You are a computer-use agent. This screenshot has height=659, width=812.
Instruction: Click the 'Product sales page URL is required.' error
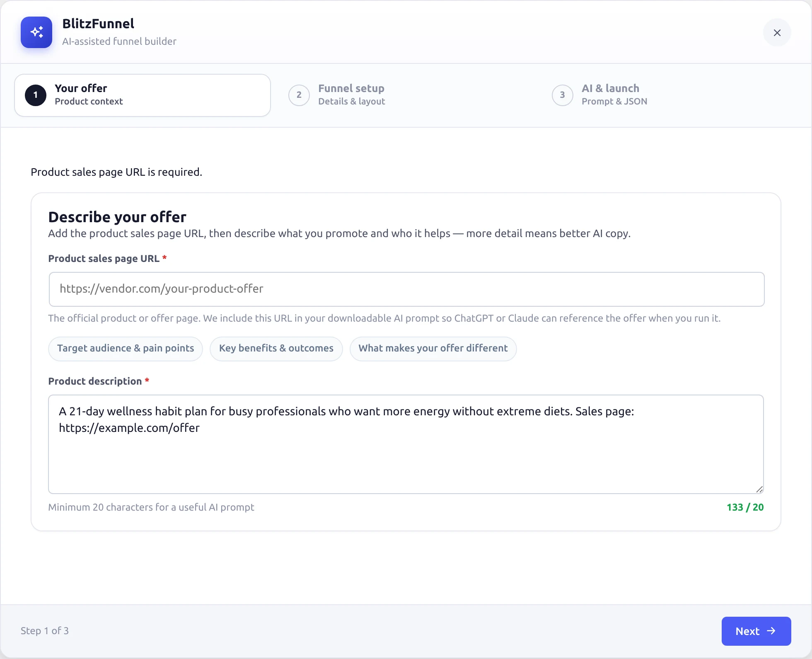(x=116, y=172)
